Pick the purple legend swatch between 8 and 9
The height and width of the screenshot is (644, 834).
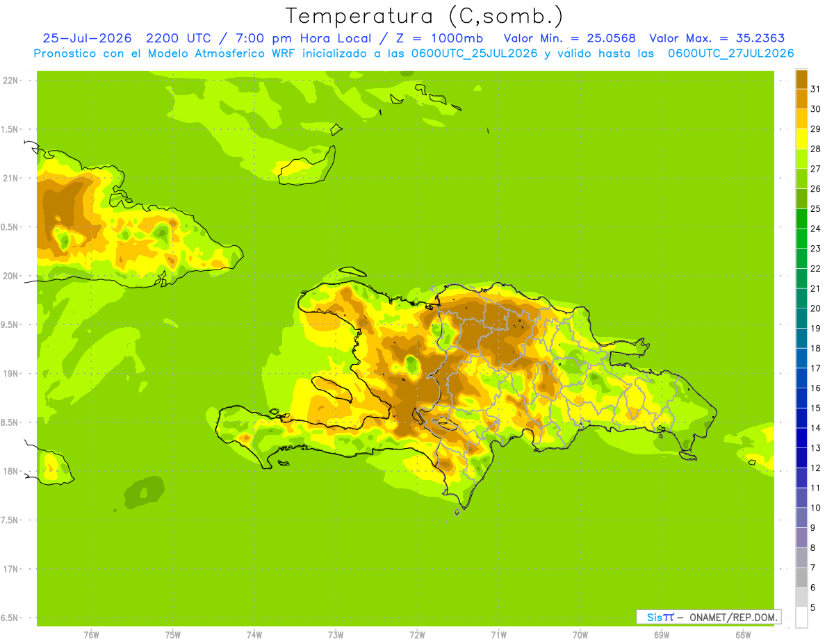801,538
